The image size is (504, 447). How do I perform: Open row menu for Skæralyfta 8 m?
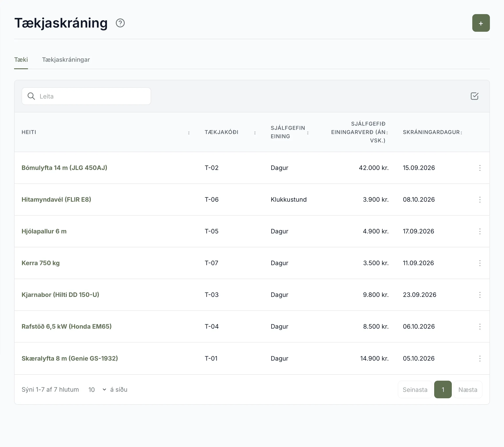click(480, 358)
